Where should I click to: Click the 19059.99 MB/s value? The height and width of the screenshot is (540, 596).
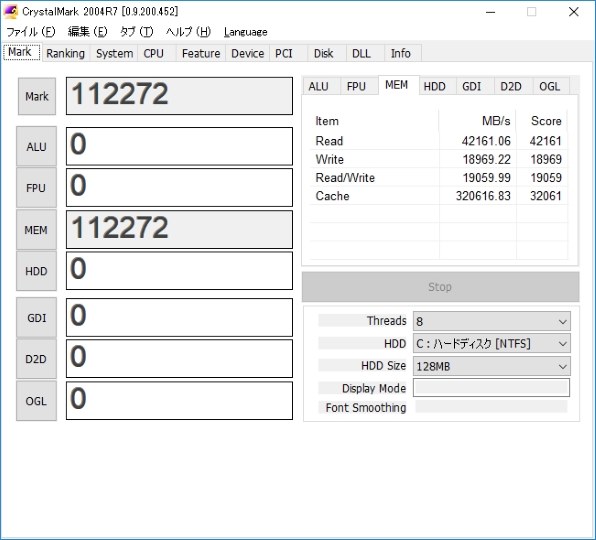tap(487, 177)
